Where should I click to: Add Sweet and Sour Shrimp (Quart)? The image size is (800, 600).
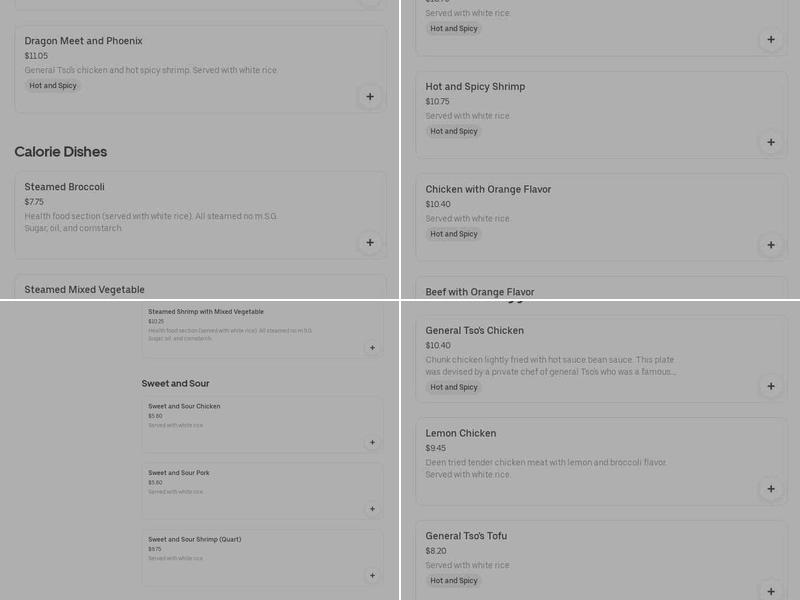[x=372, y=575]
